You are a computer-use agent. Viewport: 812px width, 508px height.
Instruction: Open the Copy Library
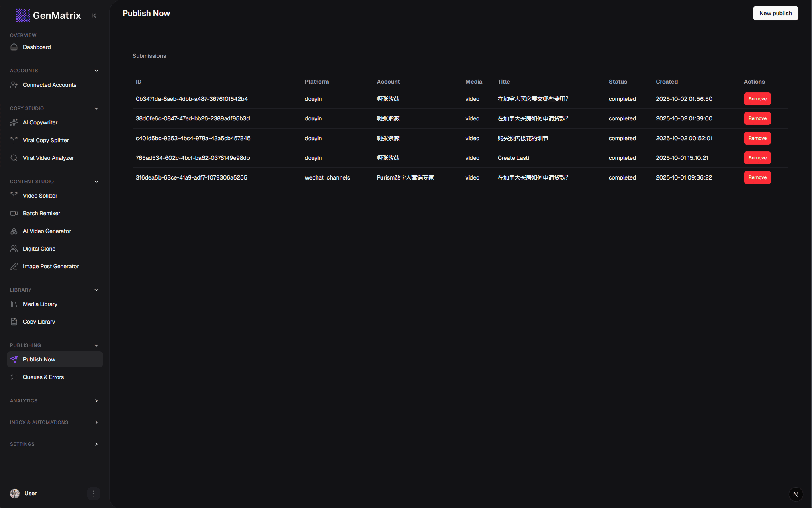[39, 322]
